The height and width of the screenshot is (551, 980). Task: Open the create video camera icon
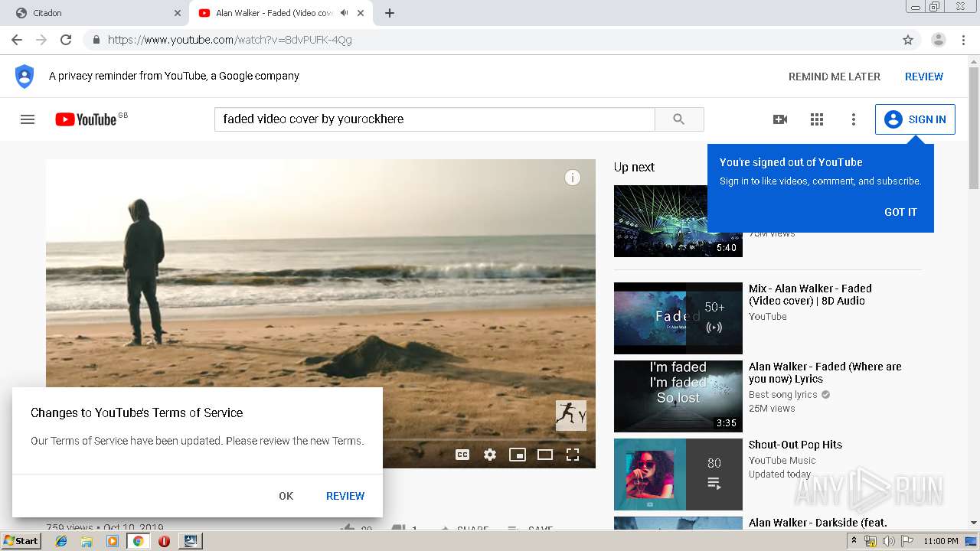(x=780, y=119)
